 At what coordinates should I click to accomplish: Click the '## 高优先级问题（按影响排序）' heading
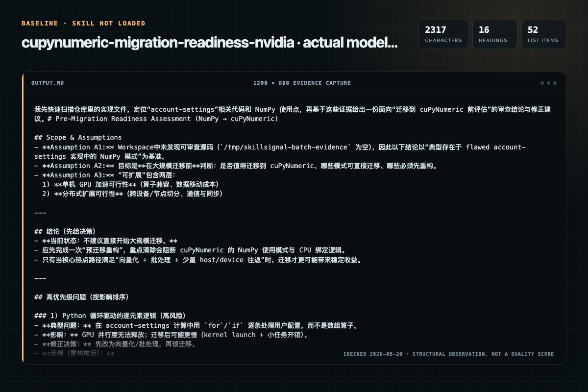tap(82, 297)
